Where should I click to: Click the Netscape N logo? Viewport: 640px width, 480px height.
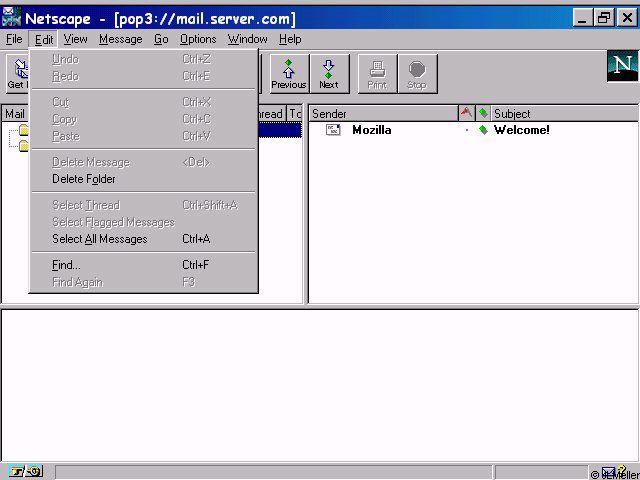pyautogui.click(x=622, y=65)
